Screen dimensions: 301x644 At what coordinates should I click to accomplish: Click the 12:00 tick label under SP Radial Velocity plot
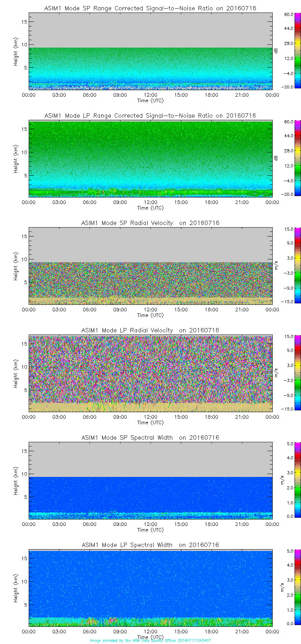click(x=150, y=309)
